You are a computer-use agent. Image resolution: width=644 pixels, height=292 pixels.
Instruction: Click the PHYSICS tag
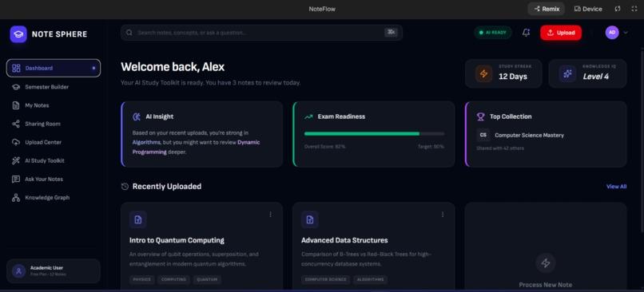coord(141,280)
